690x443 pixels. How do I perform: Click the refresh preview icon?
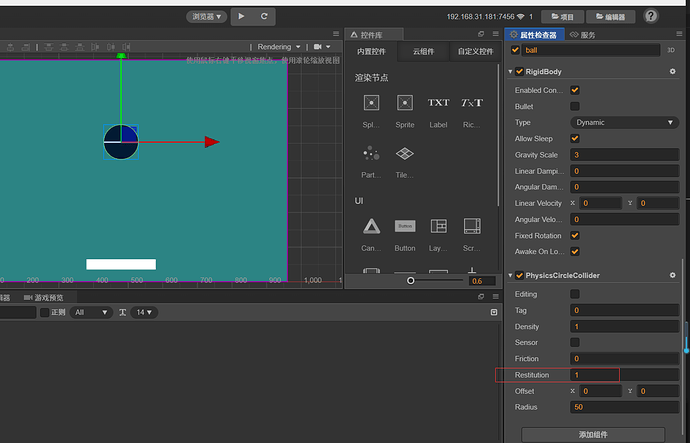click(x=265, y=16)
